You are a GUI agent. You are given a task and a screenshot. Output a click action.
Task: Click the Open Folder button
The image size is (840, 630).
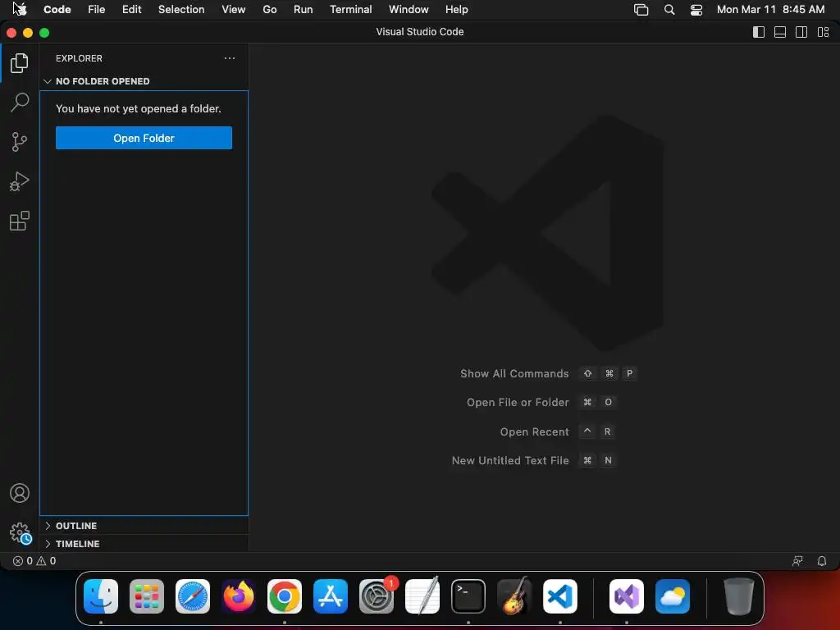click(x=144, y=138)
